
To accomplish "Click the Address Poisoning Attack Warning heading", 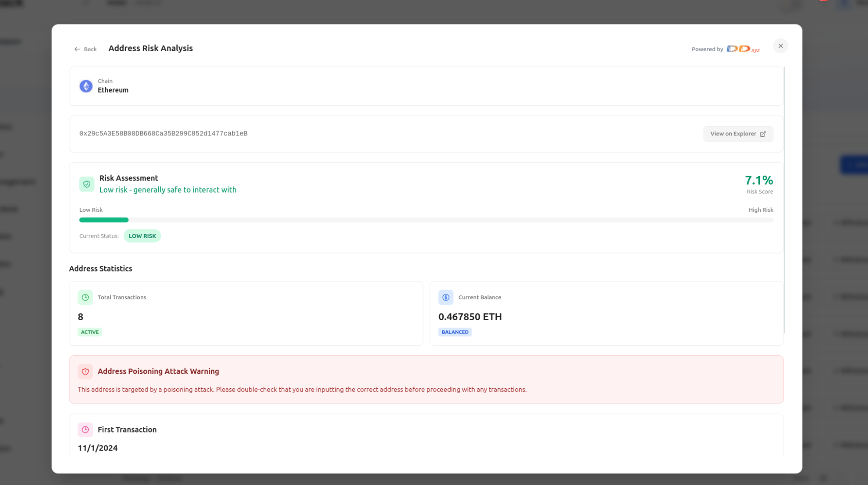I will click(x=158, y=371).
